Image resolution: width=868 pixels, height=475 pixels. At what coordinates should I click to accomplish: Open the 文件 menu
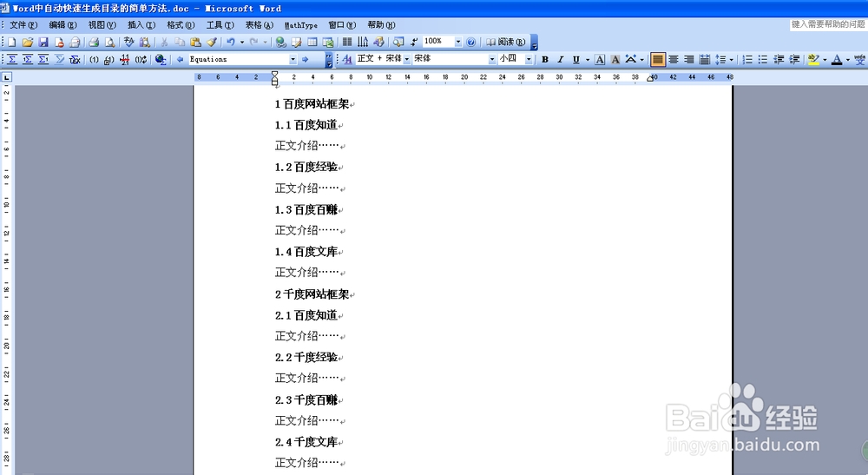[23, 25]
